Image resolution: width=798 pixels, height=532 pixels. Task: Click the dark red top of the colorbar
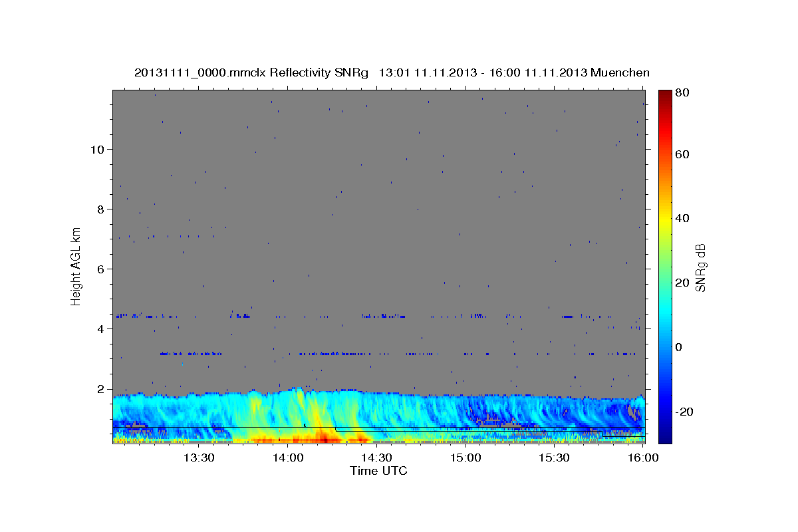(665, 96)
